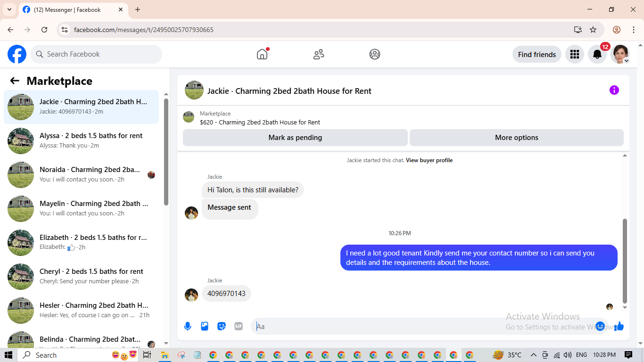This screenshot has width=644, height=362.
Task: Click the blue "I need a lot good tenant" message
Action: [x=479, y=258]
